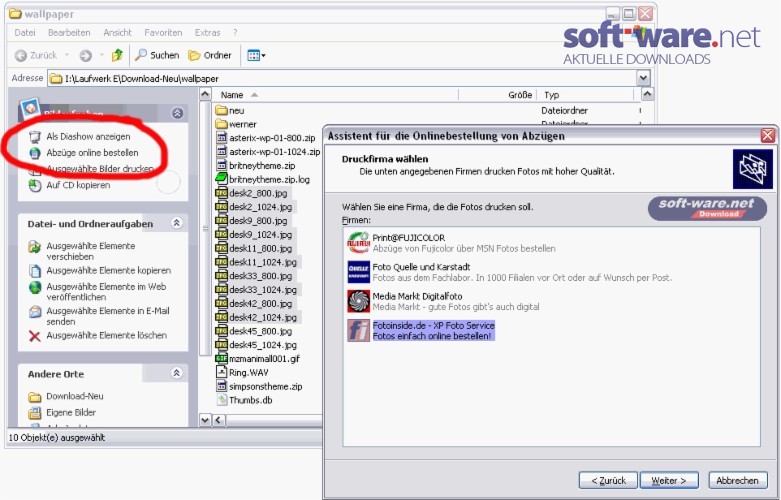Click red X delete icon

[x=34, y=336]
